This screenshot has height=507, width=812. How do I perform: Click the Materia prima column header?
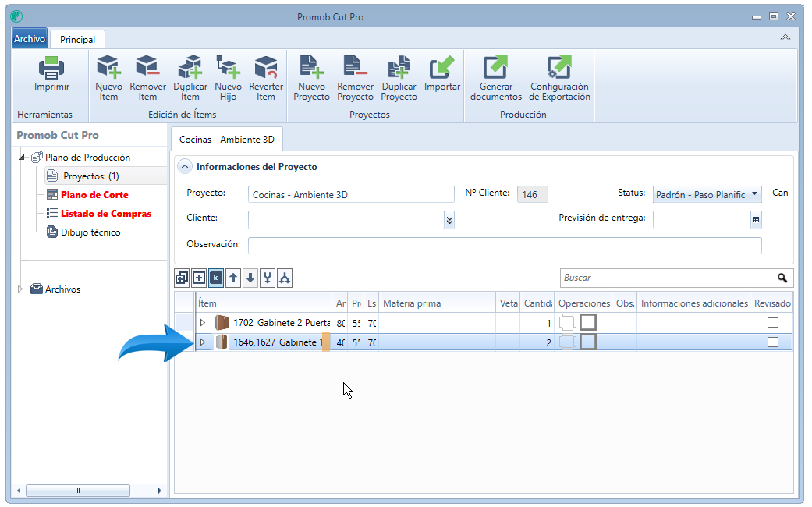pos(437,303)
